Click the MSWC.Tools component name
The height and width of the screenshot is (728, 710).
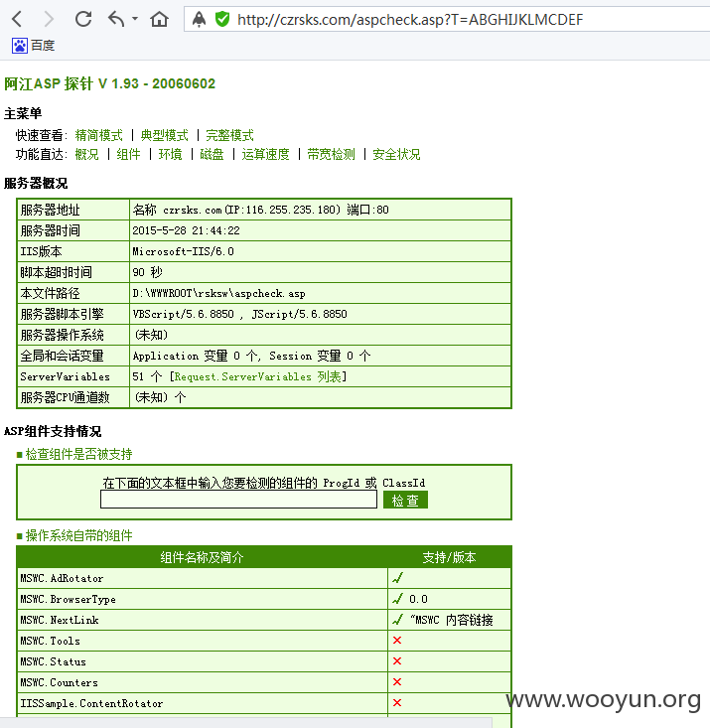pos(51,641)
